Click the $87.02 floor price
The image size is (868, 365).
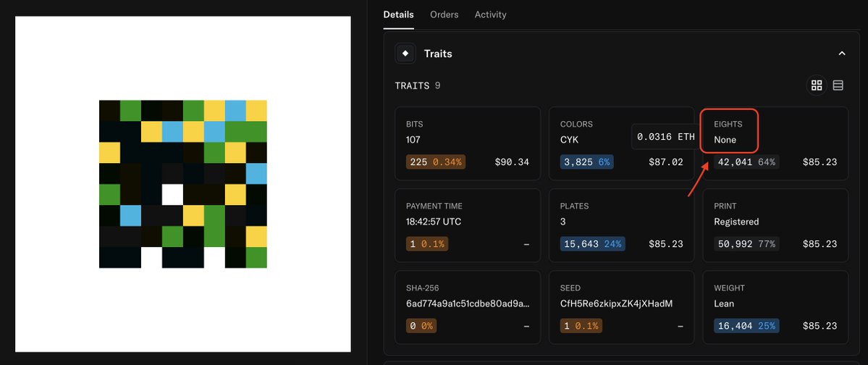[x=666, y=162]
